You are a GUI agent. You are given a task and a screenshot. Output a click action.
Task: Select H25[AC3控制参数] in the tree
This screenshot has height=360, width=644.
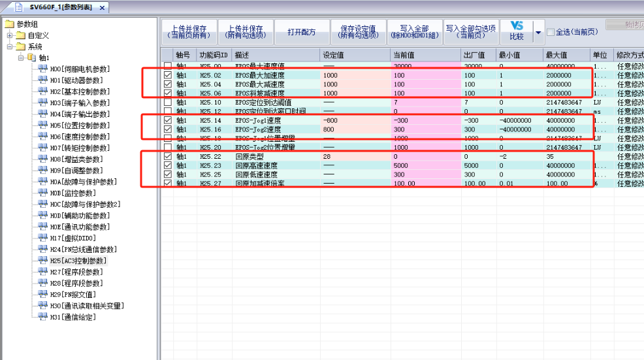point(78,261)
